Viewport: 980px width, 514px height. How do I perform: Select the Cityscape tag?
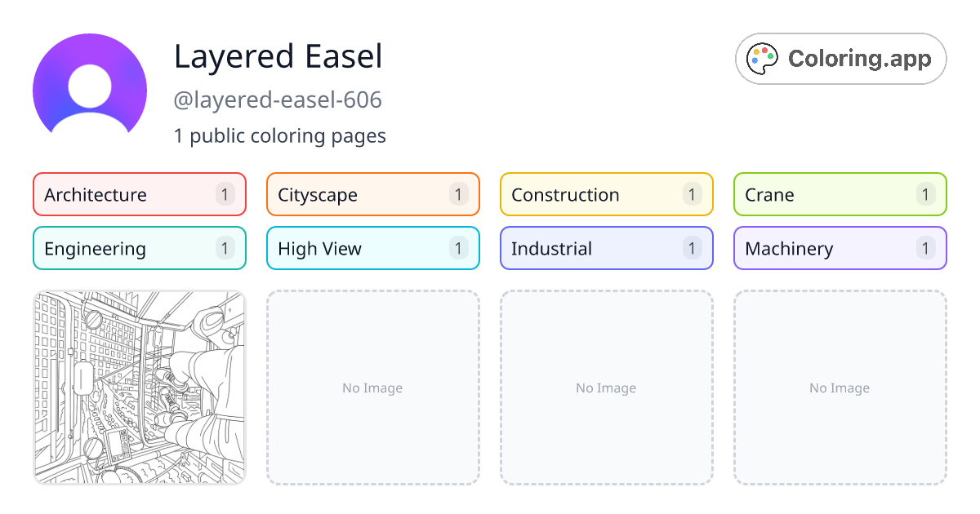(373, 194)
